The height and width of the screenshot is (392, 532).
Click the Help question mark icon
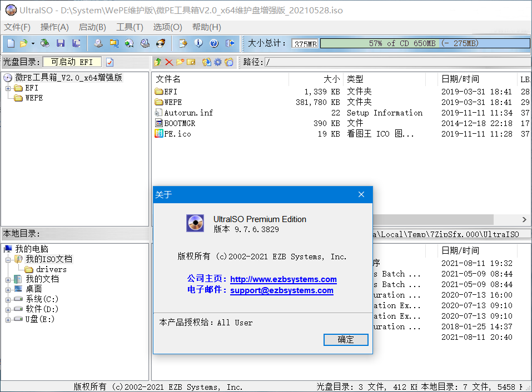(x=214, y=43)
